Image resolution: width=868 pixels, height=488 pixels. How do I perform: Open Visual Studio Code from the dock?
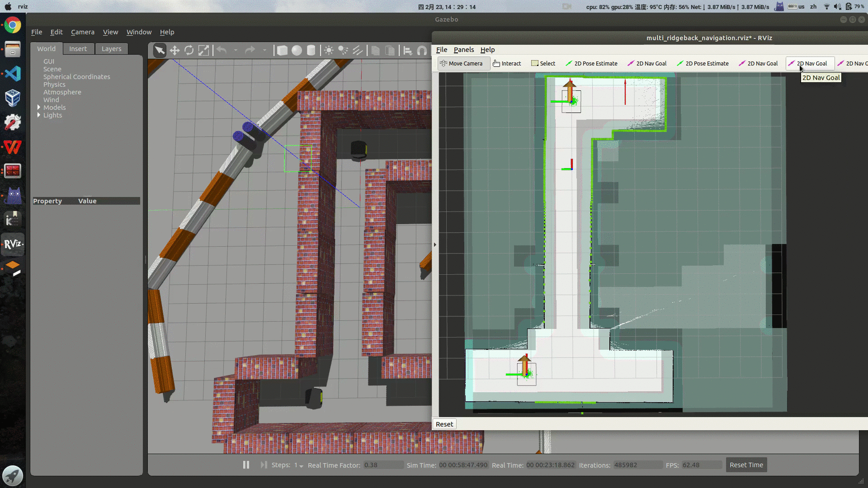pos(13,74)
